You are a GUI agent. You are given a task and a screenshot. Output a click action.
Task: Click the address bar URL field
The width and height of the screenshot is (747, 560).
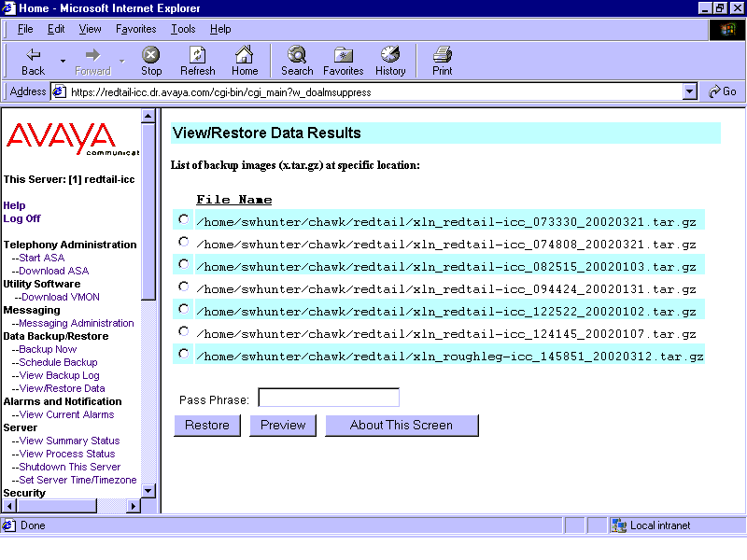(374, 91)
